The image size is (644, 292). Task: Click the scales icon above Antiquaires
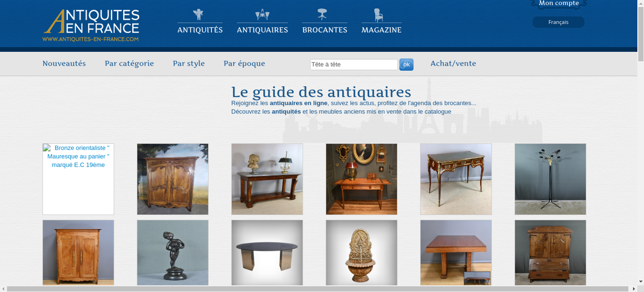262,14
